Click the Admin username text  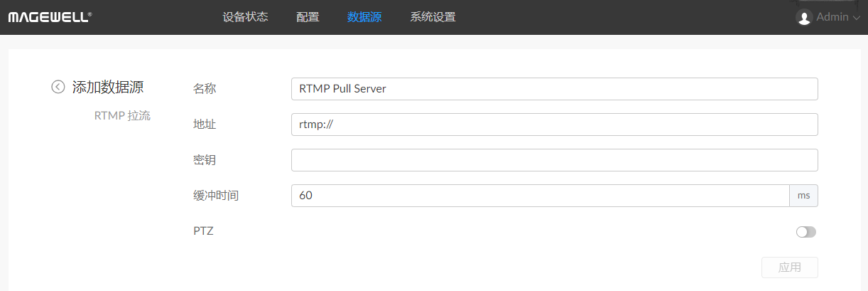click(832, 17)
